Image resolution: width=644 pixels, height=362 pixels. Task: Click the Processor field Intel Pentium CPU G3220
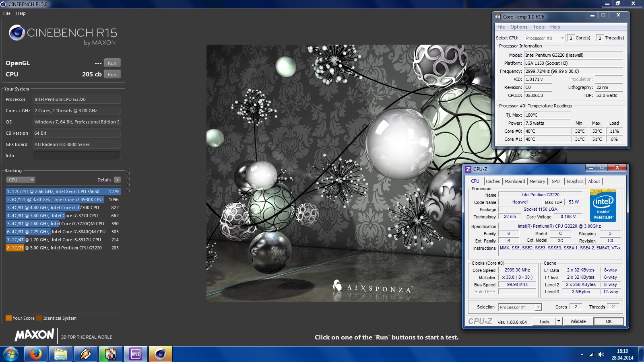(76, 99)
